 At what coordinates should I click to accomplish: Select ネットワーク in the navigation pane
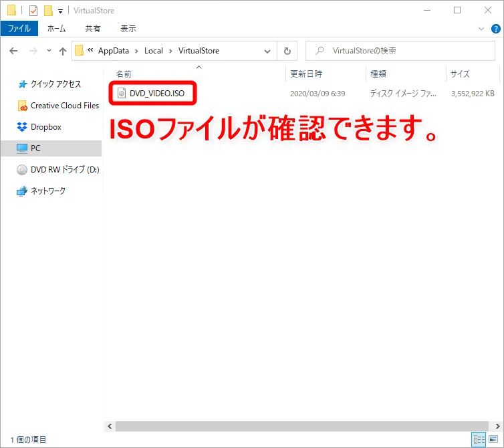[x=47, y=191]
